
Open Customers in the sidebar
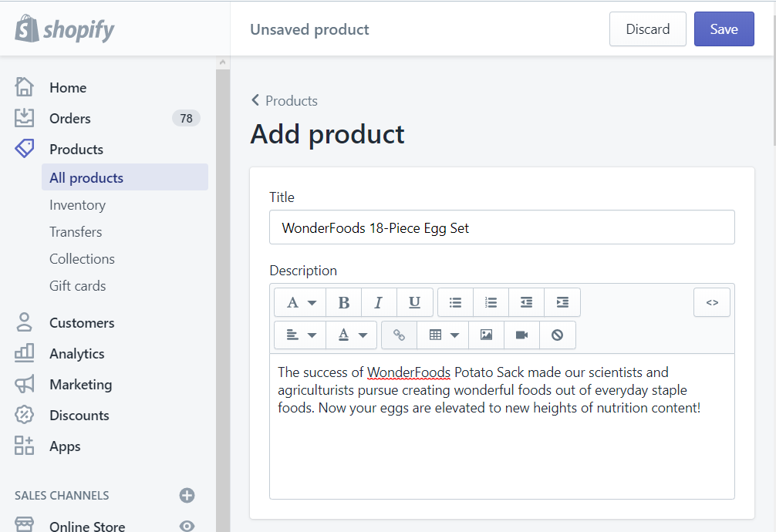[x=82, y=322]
